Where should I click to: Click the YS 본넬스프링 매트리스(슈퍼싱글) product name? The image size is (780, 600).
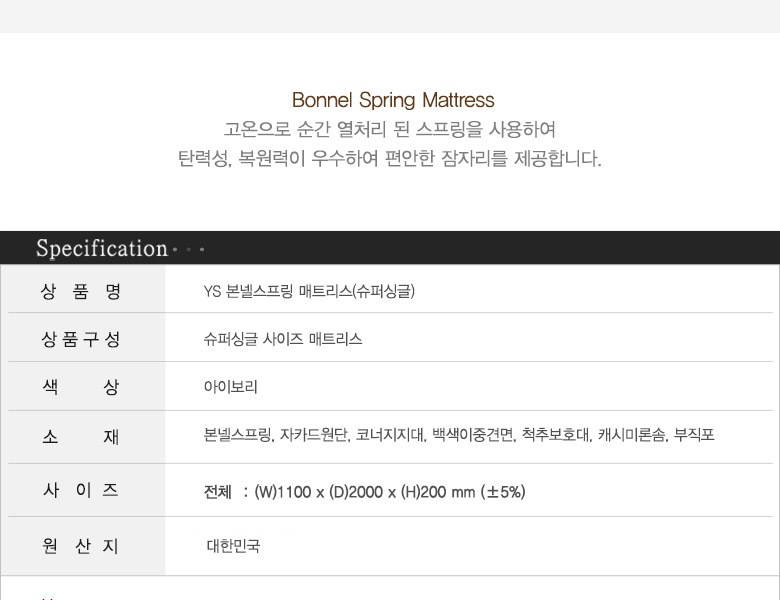(x=309, y=291)
